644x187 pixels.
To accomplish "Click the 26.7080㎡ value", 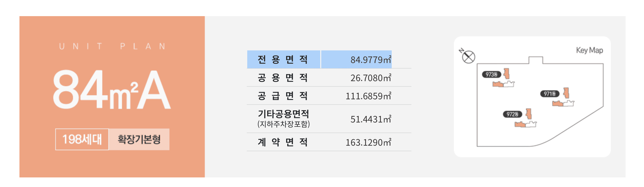I will pos(370,78).
